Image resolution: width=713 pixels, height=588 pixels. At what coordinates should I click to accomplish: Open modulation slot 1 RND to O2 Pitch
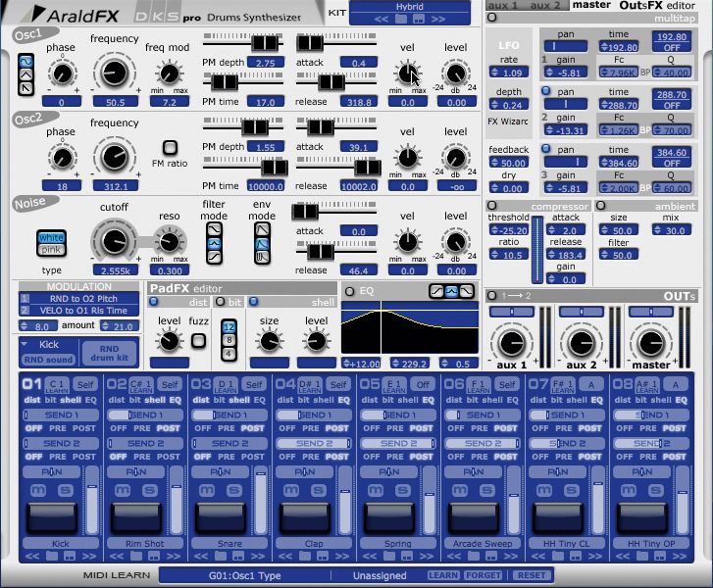[79, 299]
